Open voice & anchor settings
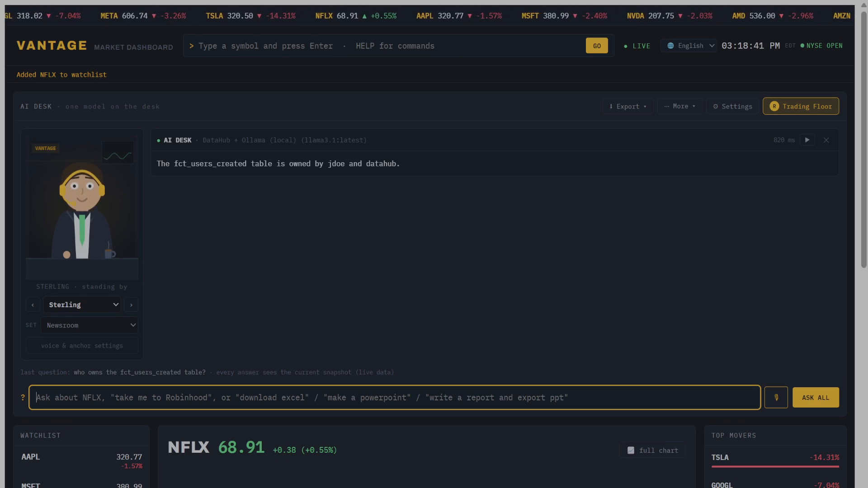This screenshot has height=488, width=868. pyautogui.click(x=82, y=346)
